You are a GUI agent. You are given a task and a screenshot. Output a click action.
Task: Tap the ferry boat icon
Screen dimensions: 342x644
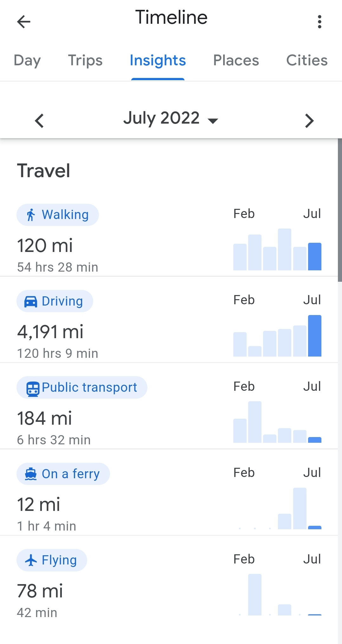[x=31, y=474]
